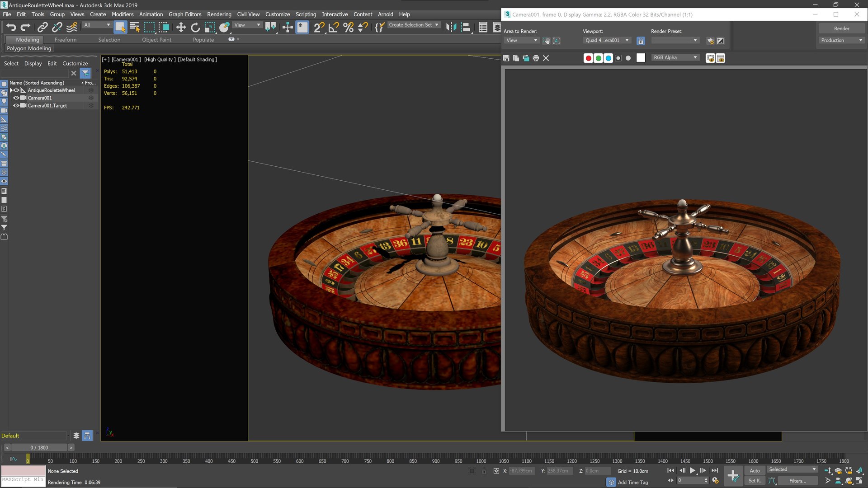Choose the Select and Move tool
The width and height of the screenshot is (868, 488).
pyautogui.click(x=181, y=28)
